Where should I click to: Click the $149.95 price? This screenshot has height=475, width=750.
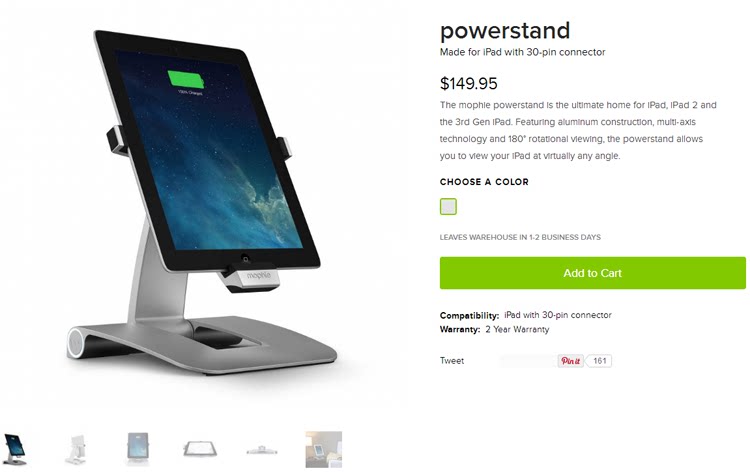click(x=469, y=84)
